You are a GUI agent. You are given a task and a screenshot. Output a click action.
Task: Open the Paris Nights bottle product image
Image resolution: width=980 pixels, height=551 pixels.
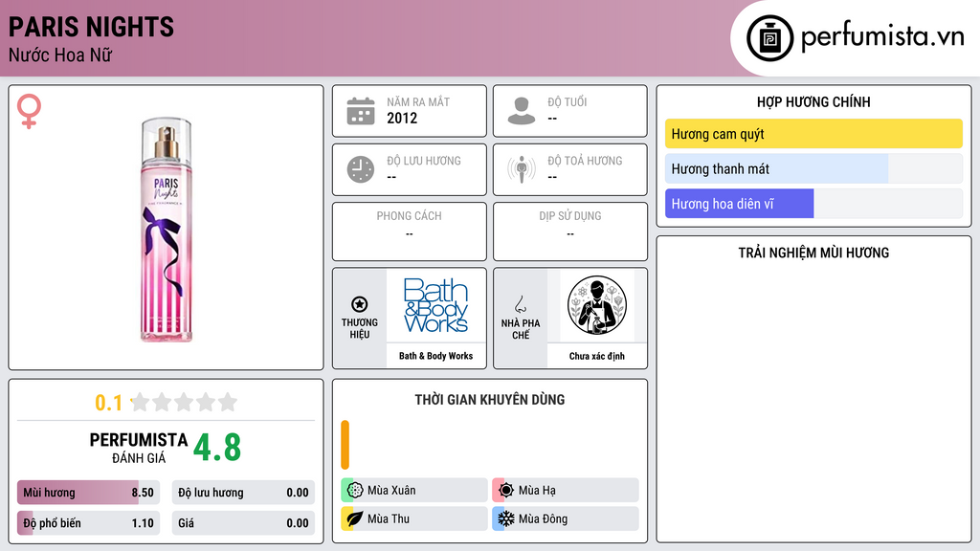click(x=167, y=230)
